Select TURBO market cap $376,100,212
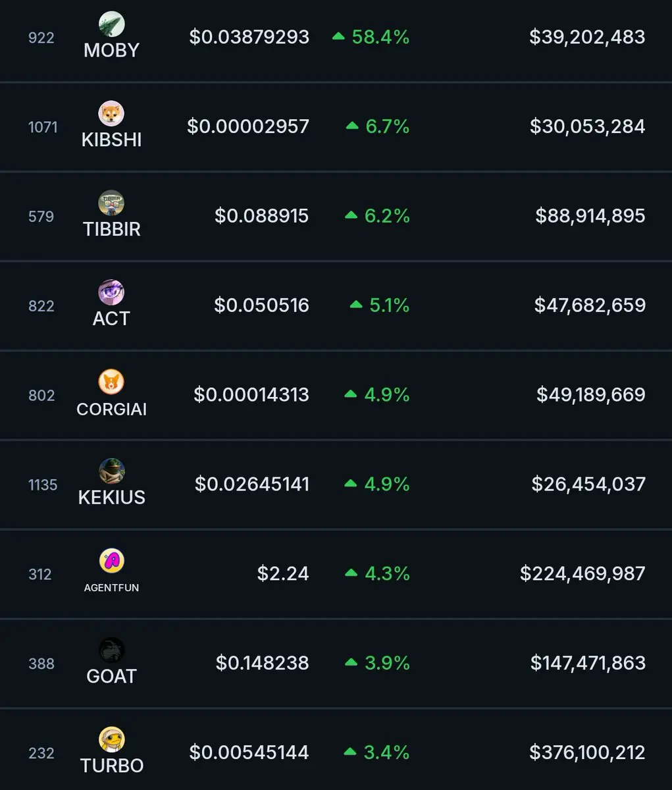Viewport: 672px width, 790px height. (587, 752)
